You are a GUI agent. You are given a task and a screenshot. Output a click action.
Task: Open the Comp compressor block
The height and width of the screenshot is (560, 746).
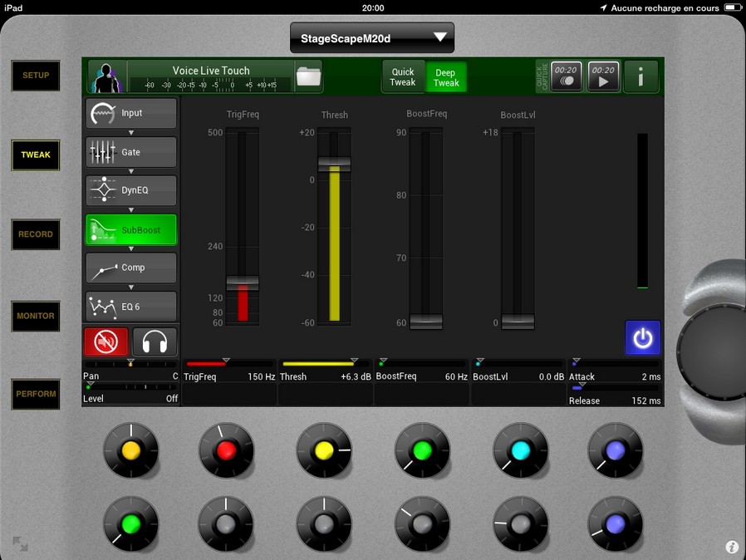131,268
